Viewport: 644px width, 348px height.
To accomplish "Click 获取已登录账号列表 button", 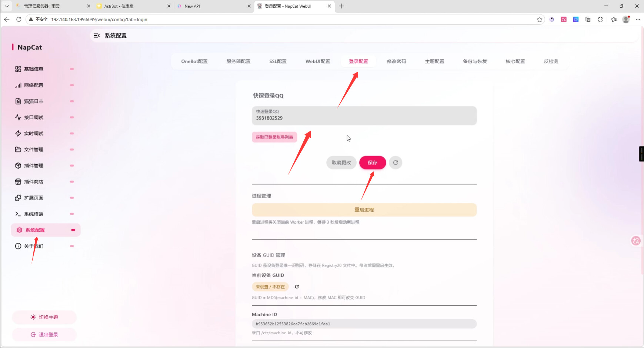I will [274, 137].
